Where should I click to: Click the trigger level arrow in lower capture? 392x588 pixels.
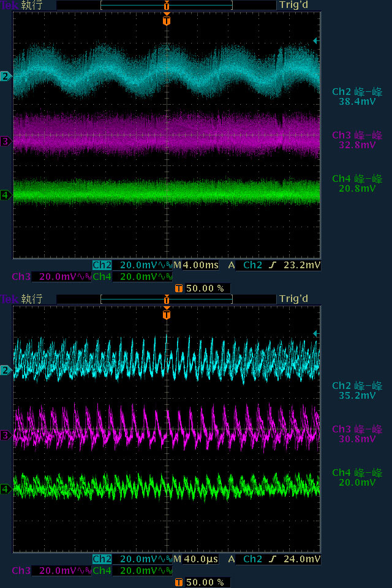315,334
